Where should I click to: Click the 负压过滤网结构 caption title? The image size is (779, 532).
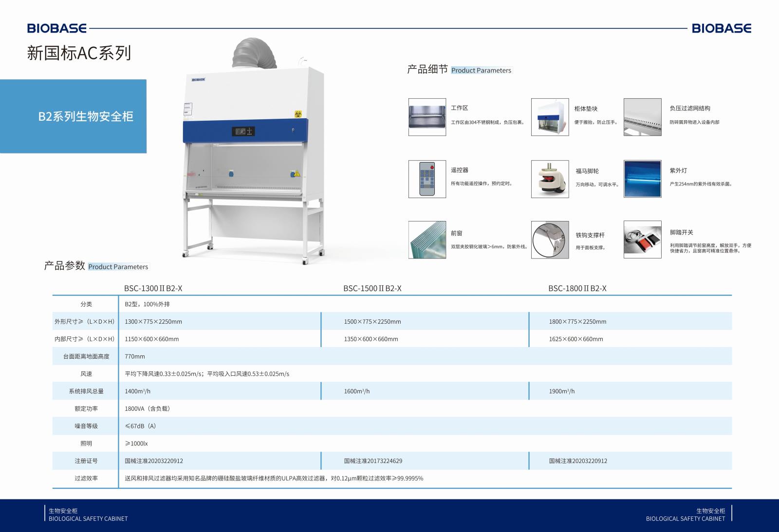click(690, 109)
